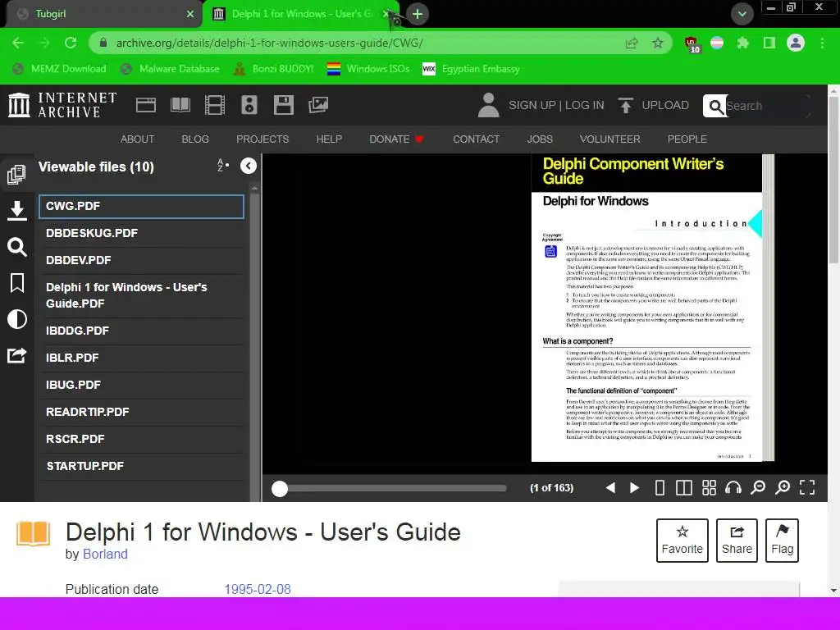Viewport: 840px width, 630px height.
Task: Open the Extensions puzzle icon
Action: point(742,43)
